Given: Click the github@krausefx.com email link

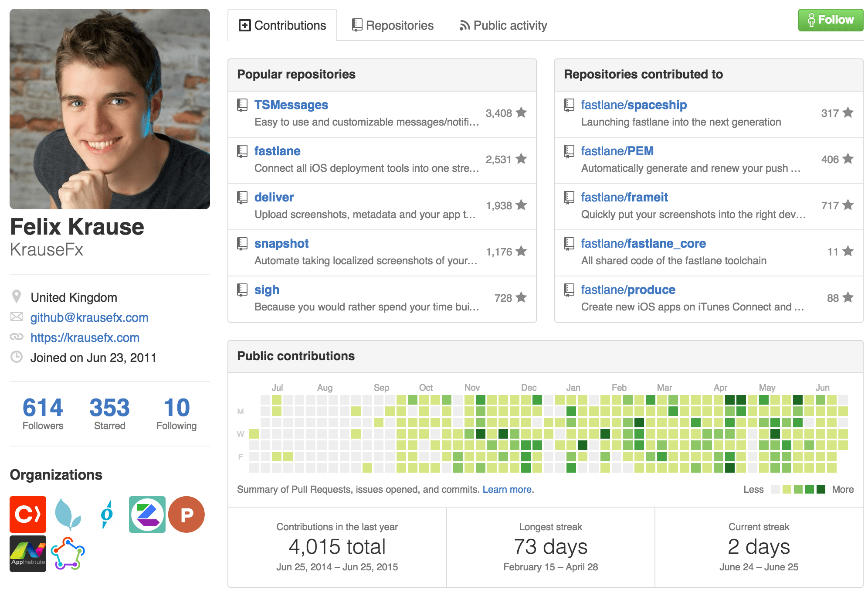Looking at the screenshot, I should (x=89, y=317).
